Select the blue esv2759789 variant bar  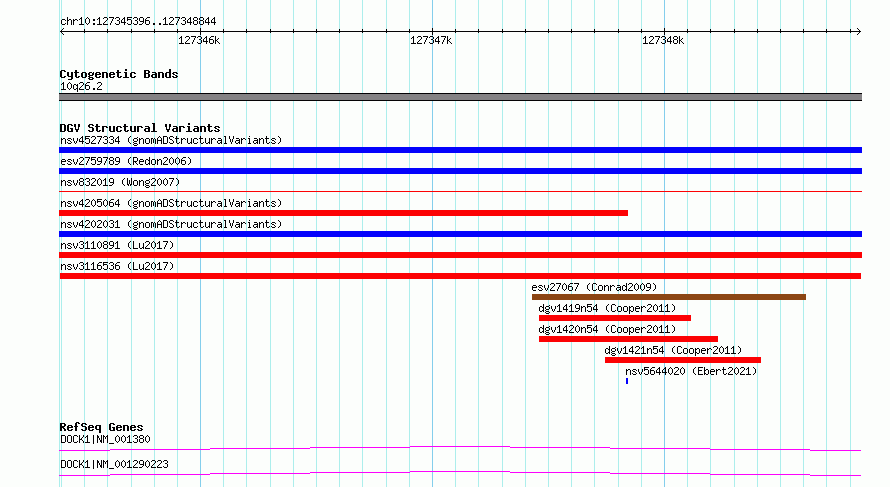click(x=460, y=171)
